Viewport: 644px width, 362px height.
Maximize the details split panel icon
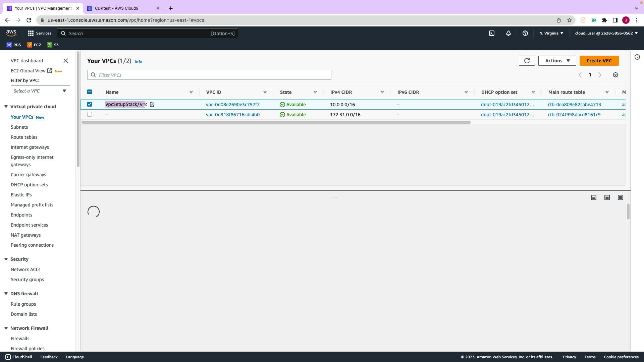click(x=621, y=197)
